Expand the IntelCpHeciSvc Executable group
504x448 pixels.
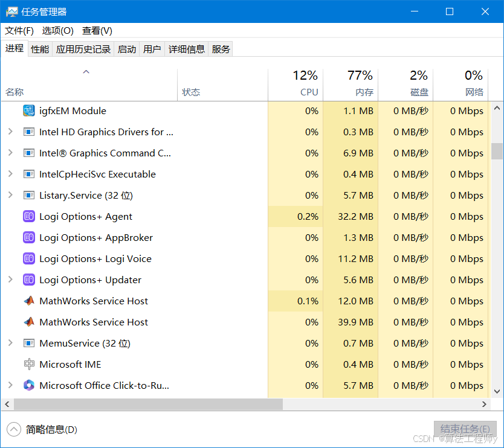10,174
